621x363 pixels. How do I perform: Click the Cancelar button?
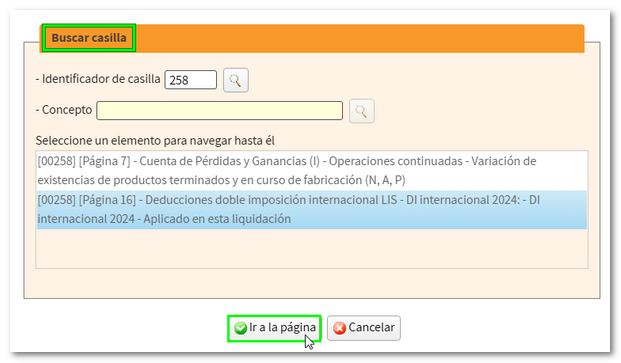(364, 328)
